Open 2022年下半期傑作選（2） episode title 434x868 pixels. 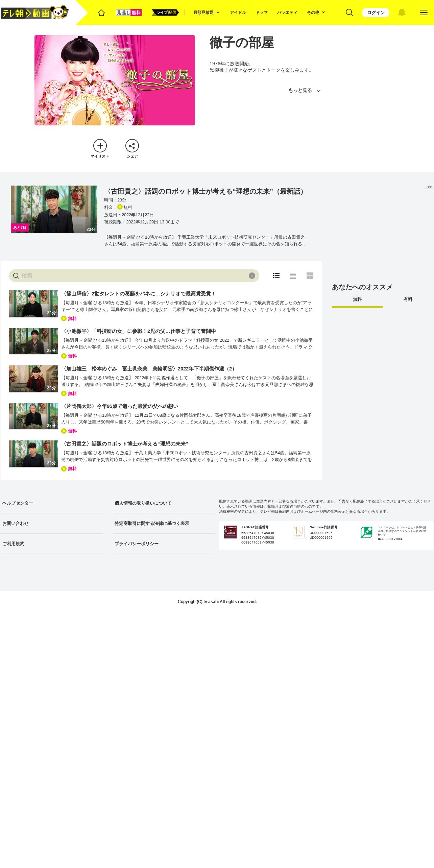(x=149, y=369)
